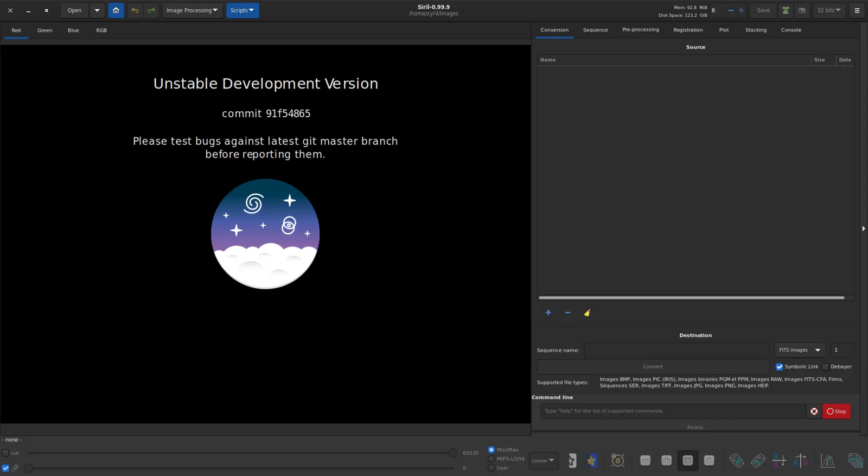Click the horizontal flip R icon
The height and width of the screenshot is (476, 868).
779,461
